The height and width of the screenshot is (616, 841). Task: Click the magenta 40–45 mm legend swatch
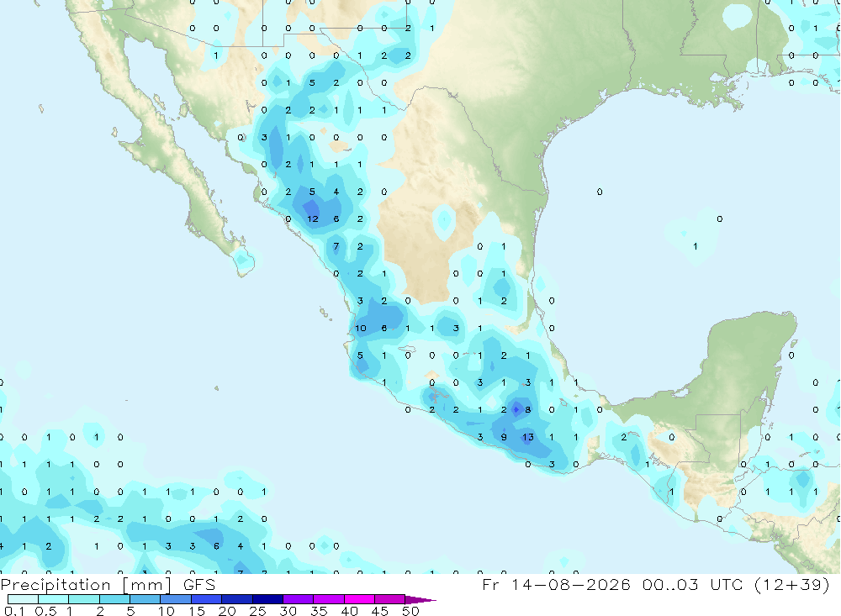(x=359, y=599)
